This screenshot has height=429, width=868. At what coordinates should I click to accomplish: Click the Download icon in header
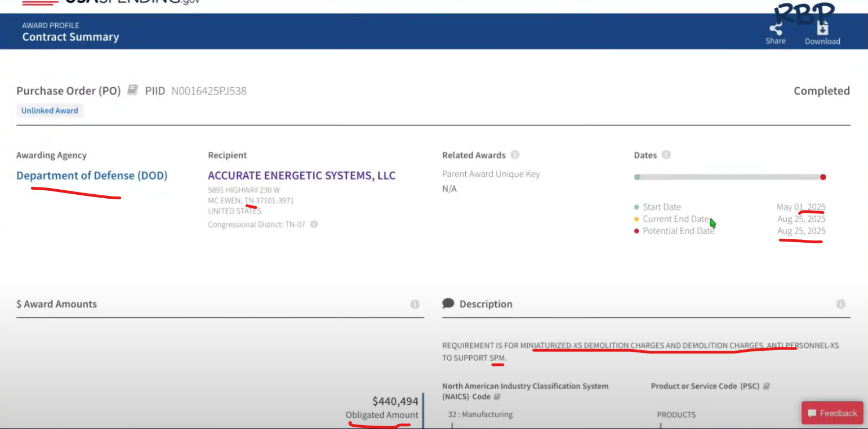(x=822, y=28)
